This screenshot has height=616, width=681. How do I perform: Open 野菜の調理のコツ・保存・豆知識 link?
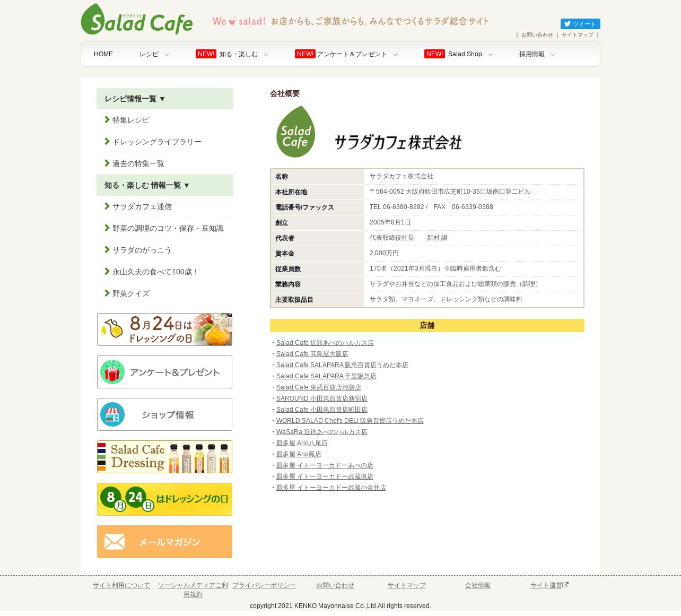click(x=168, y=229)
